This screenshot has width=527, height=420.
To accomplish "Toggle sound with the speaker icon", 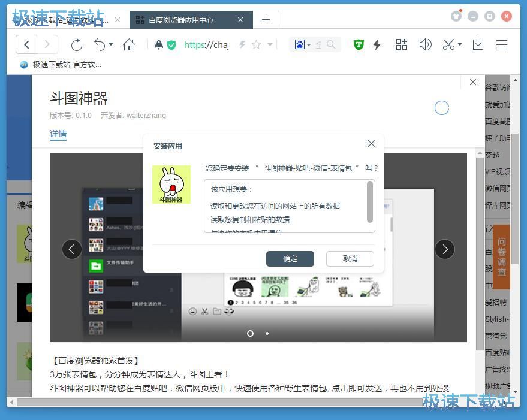I will point(425,44).
